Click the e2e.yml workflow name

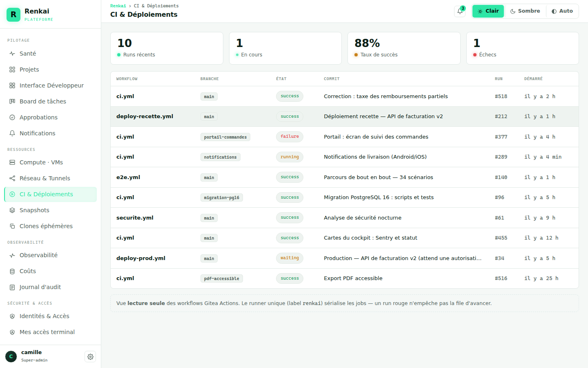(x=128, y=177)
